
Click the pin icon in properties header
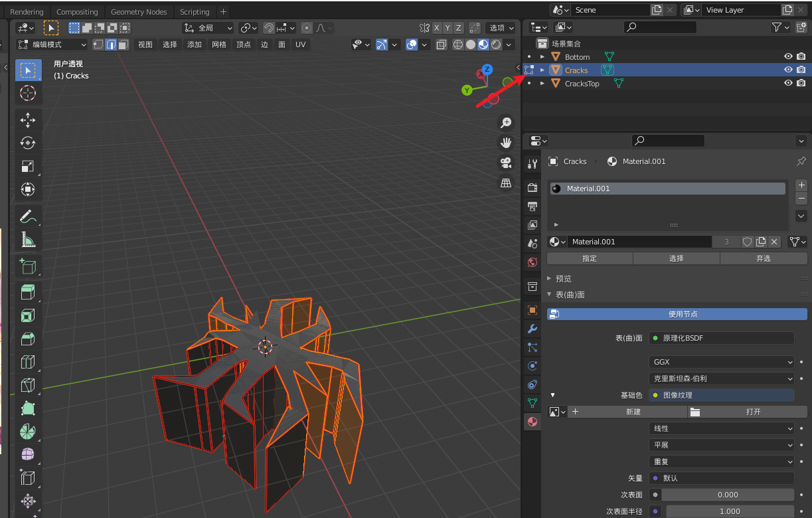[x=801, y=161]
